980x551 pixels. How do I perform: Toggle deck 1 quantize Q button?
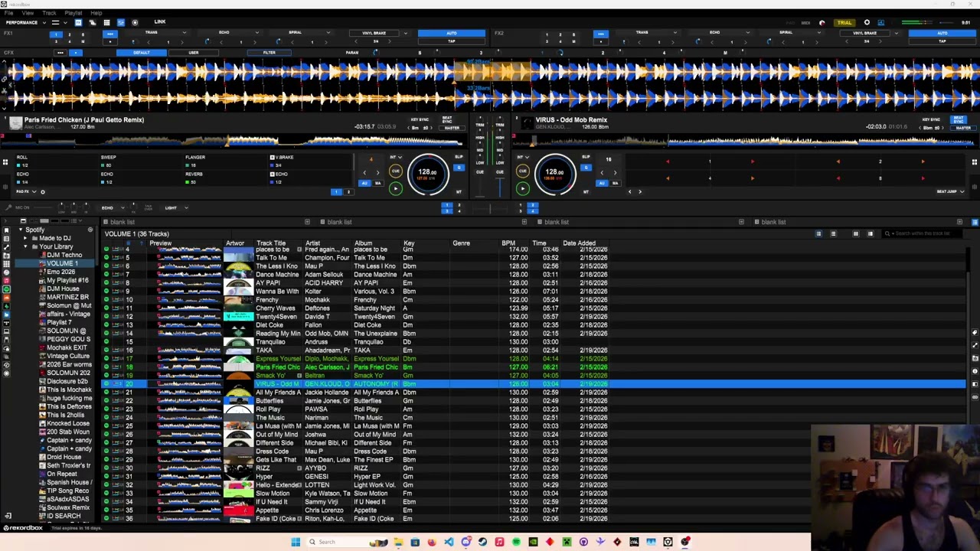[459, 168]
